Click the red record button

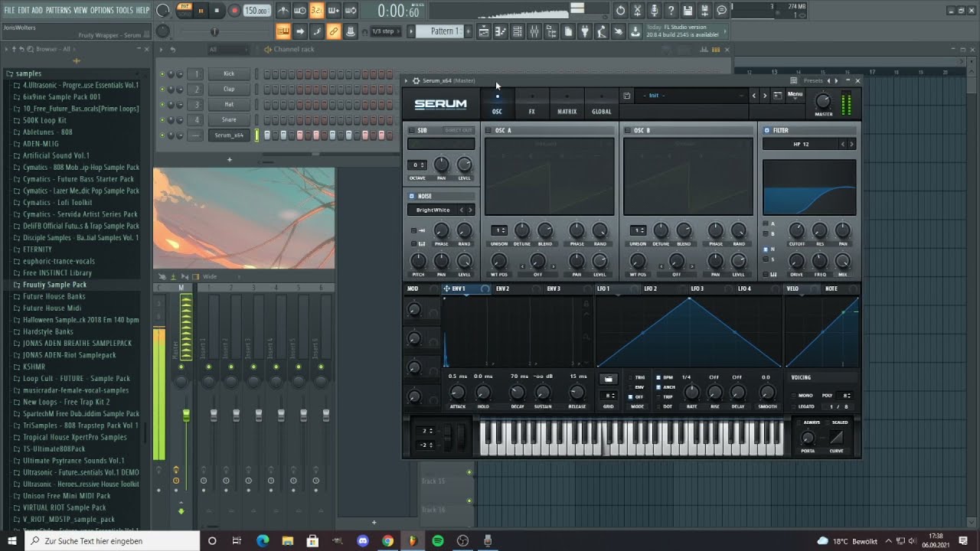click(x=234, y=11)
